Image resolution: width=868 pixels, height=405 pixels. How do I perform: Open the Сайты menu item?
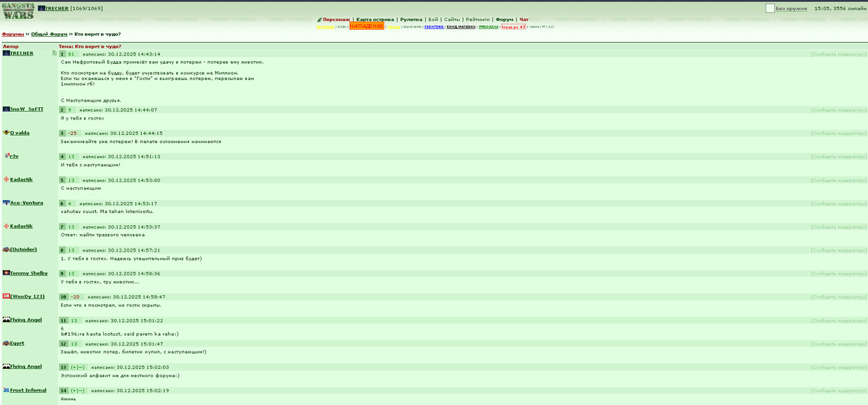point(452,20)
